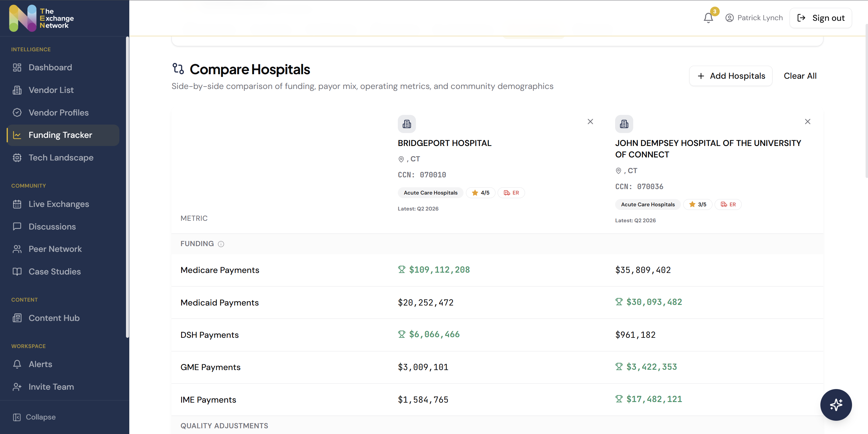Click the Tech Landscape chip icon
Image resolution: width=868 pixels, height=434 pixels.
click(x=17, y=158)
